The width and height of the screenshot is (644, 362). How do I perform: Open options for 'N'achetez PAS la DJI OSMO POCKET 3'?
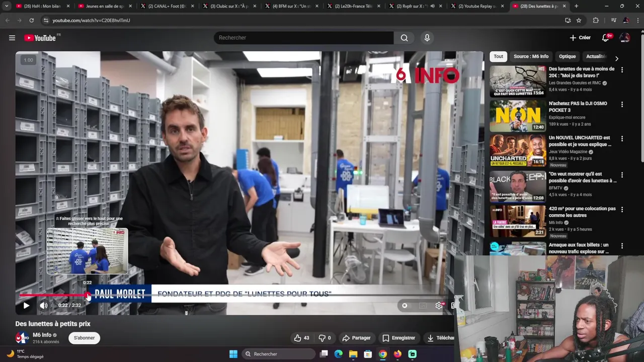pyautogui.click(x=622, y=105)
